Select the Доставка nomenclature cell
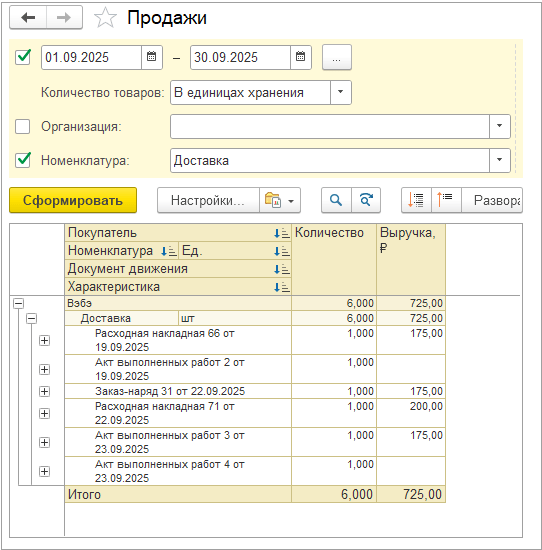 coord(122,318)
